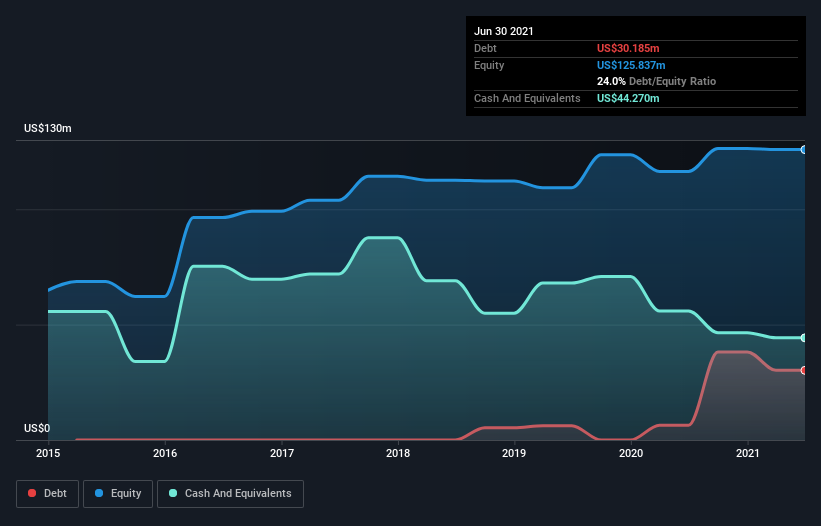The image size is (821, 526).
Task: Click the red Debt endpoint marker
Action: point(804,370)
